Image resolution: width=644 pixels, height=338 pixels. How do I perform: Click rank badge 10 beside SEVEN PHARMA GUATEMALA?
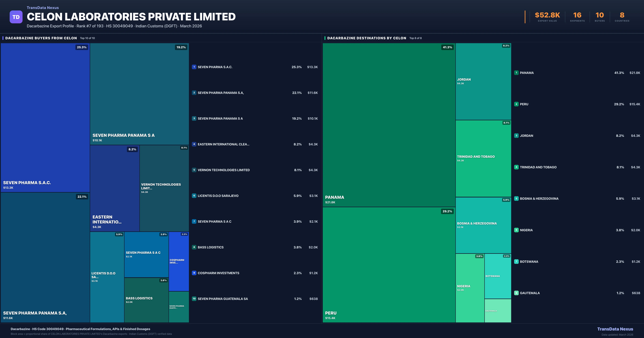coord(194,299)
